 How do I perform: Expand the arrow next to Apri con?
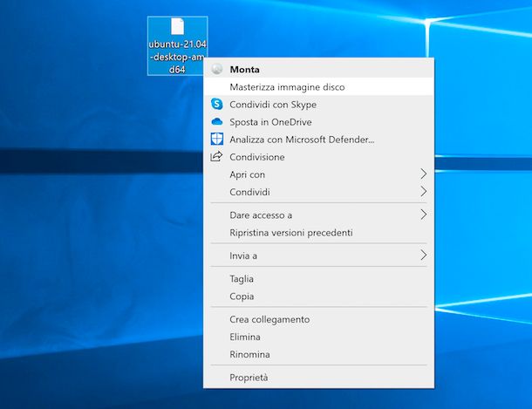pos(424,174)
